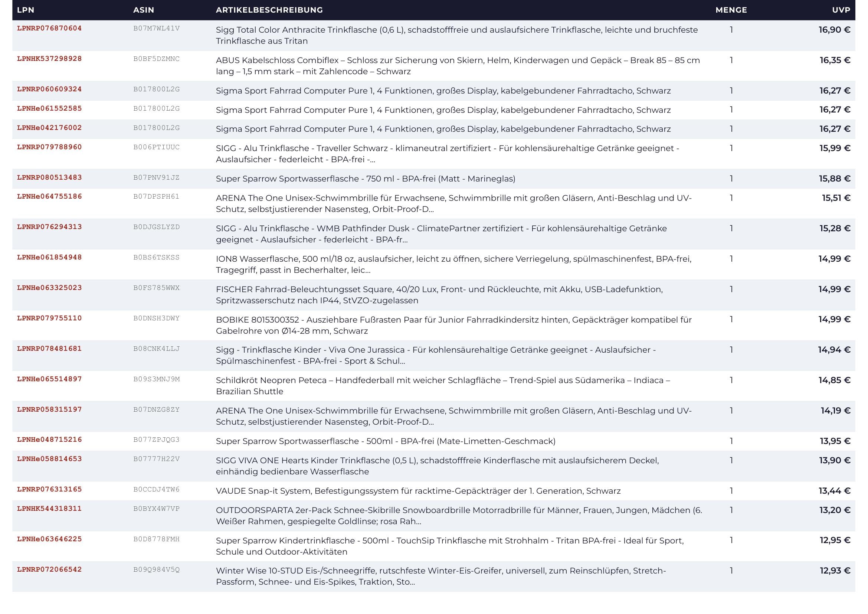This screenshot has height=614, width=868.
Task: Select LPN LPNRP079755110
Action: [49, 318]
